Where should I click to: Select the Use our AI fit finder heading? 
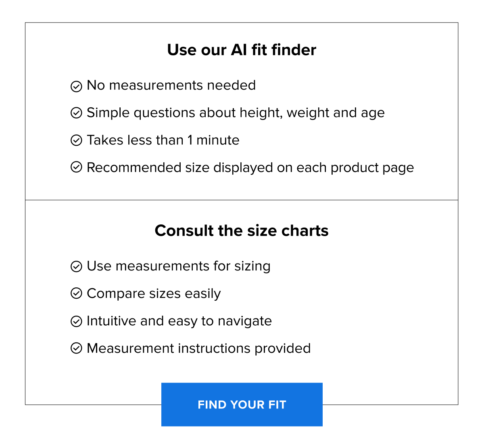click(242, 50)
